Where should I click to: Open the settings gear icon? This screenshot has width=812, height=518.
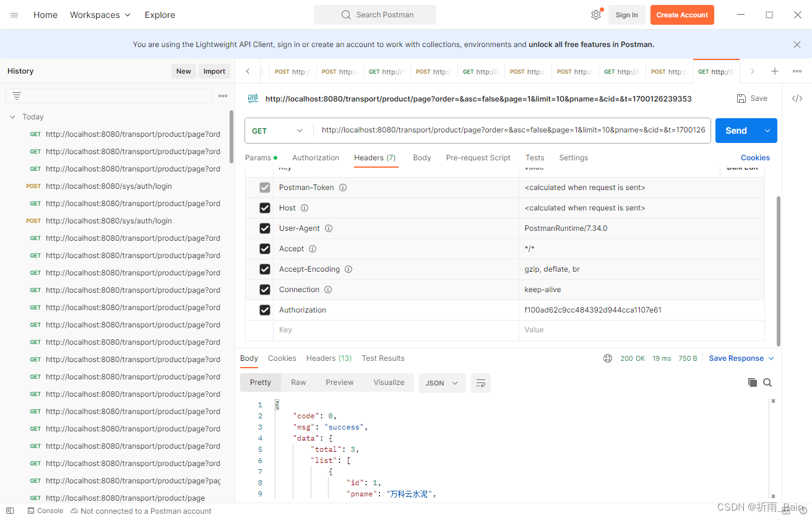point(596,15)
